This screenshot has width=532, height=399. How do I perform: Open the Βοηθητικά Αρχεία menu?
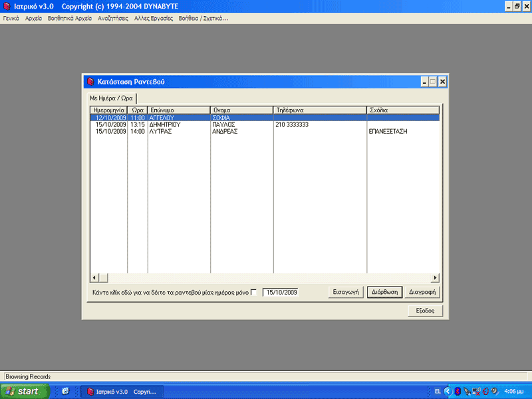[x=70, y=19]
